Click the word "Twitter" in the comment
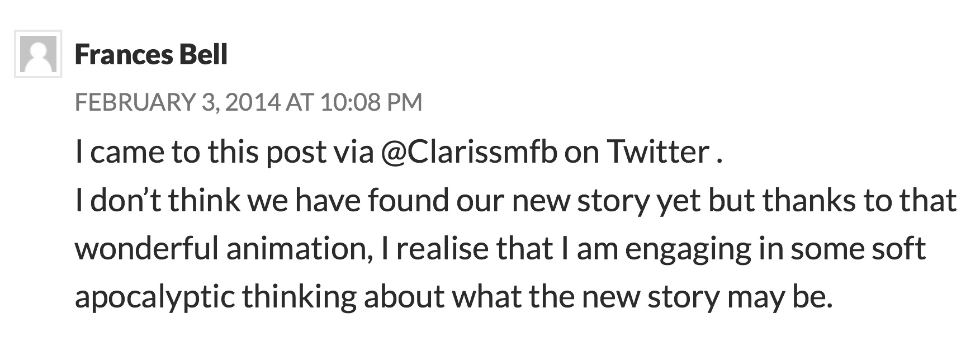The image size is (980, 360). (658, 152)
